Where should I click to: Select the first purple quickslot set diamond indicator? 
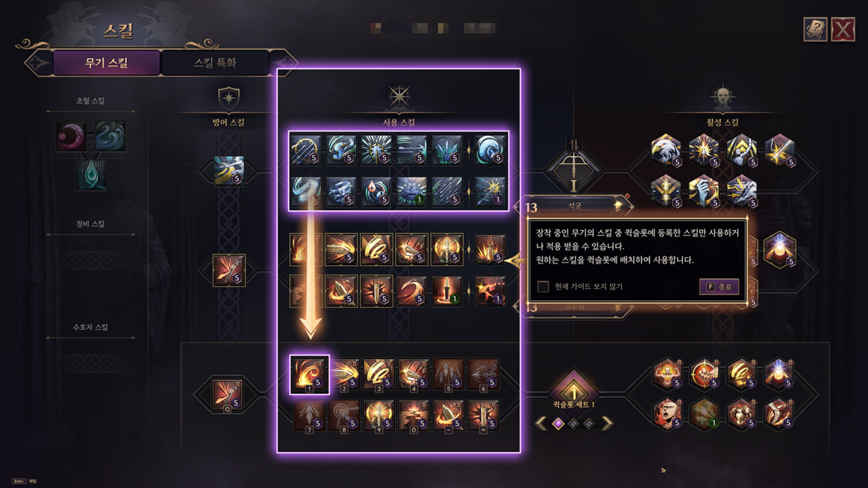(x=558, y=424)
